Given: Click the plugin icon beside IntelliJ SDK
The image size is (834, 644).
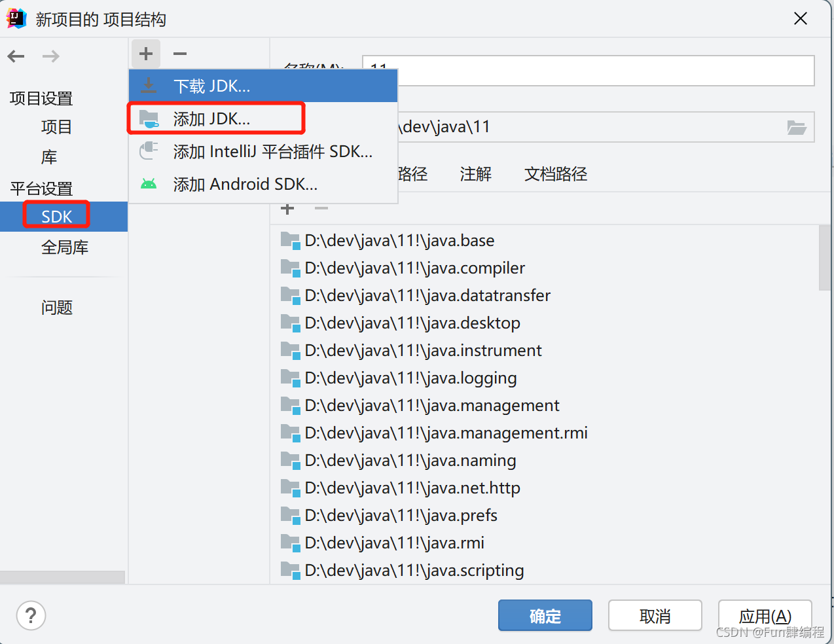Looking at the screenshot, I should coord(149,151).
